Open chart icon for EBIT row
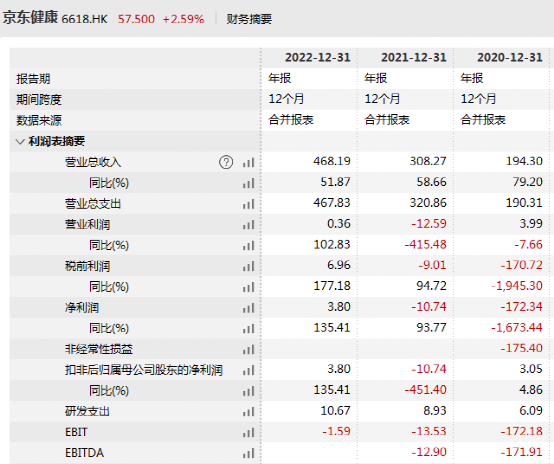 248,433
